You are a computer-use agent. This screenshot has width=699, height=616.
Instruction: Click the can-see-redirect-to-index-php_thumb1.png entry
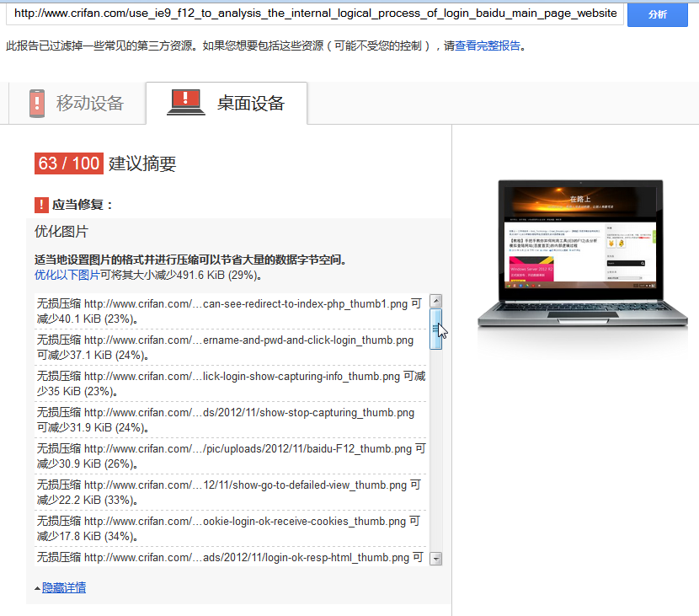tap(230, 311)
